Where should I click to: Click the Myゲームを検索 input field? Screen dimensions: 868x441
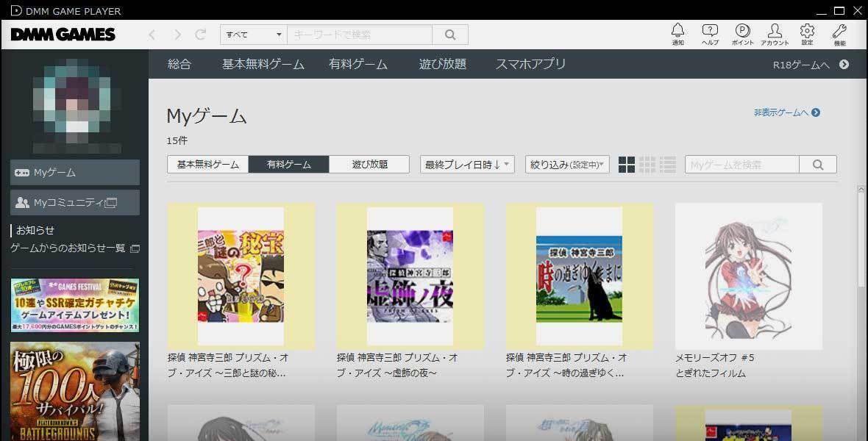[741, 165]
